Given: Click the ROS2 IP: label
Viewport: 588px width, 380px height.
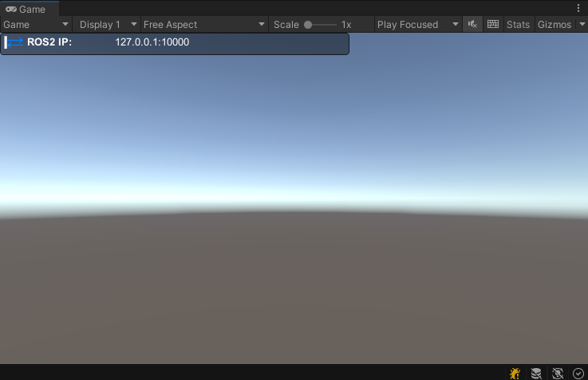Looking at the screenshot, I should pyautogui.click(x=49, y=42).
